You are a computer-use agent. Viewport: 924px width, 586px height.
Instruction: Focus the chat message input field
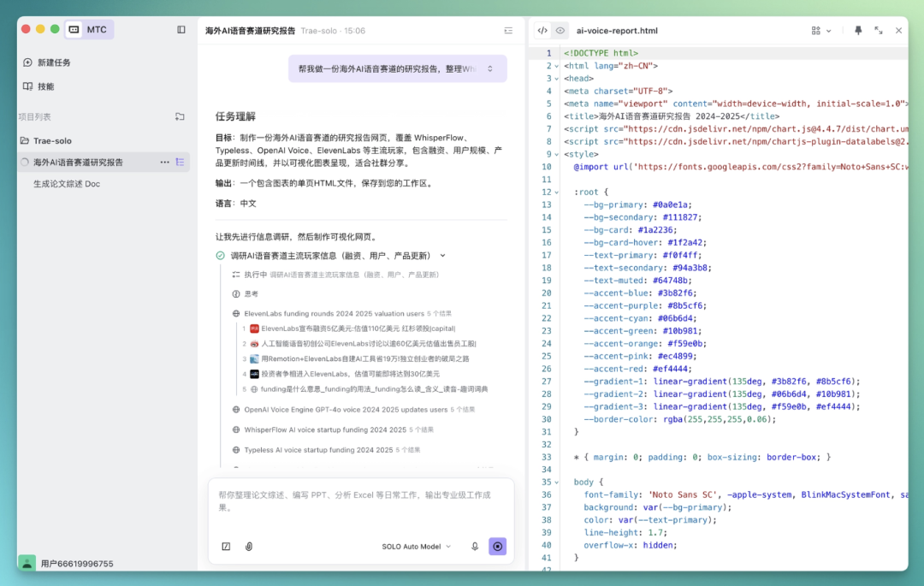pos(361,502)
